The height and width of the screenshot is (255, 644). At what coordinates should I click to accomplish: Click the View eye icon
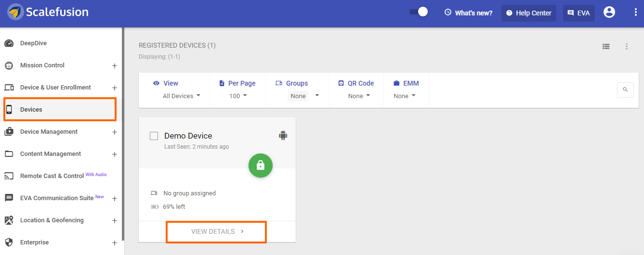pos(156,83)
